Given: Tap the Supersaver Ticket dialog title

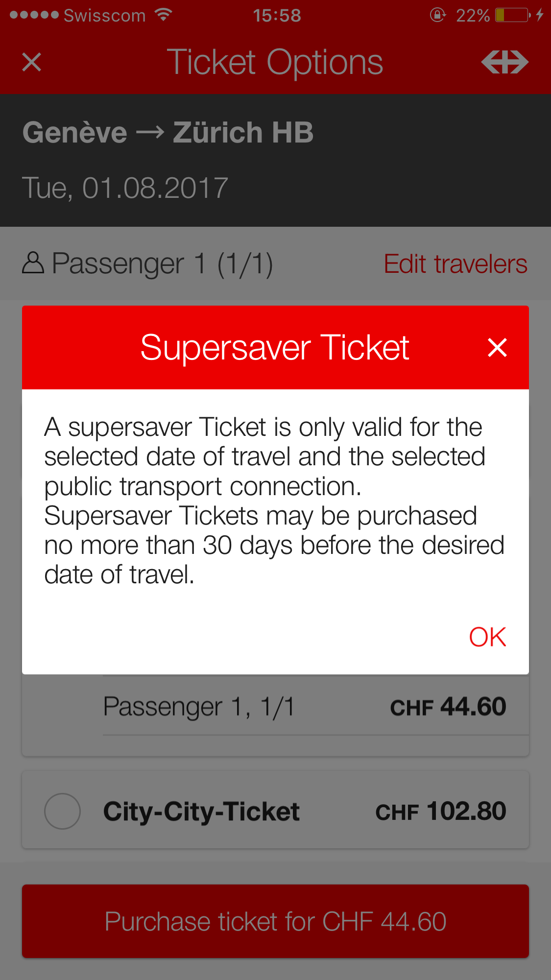Looking at the screenshot, I should [x=275, y=348].
